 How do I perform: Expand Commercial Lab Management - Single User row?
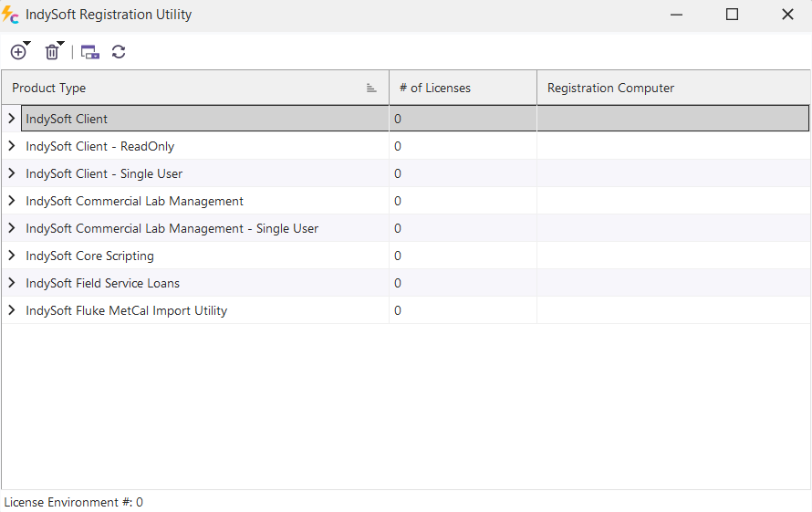coord(12,228)
